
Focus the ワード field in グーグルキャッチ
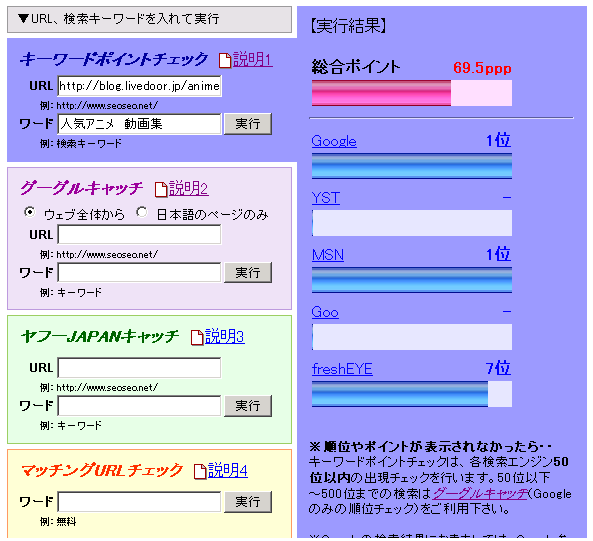tap(139, 272)
